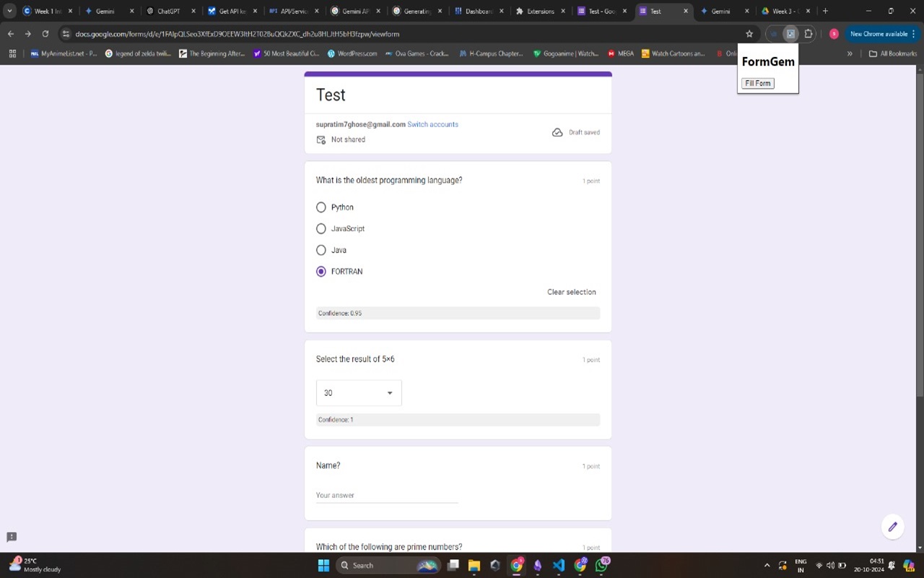Select the FORTRAN radio button

321,271
